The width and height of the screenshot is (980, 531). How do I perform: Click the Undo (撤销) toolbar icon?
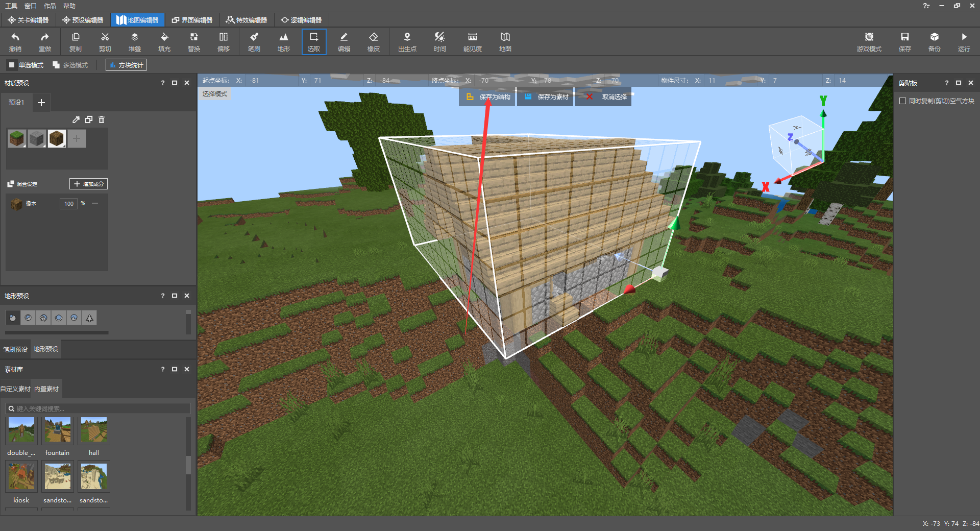click(15, 42)
